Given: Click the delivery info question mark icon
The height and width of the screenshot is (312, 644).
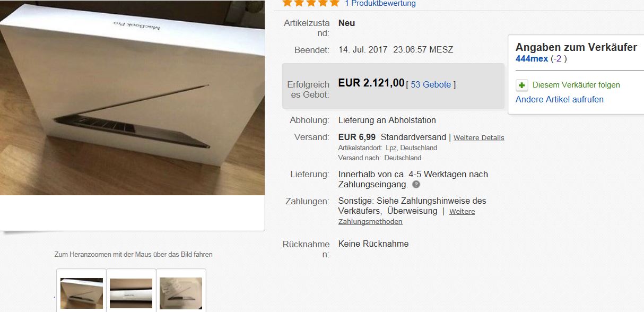Looking at the screenshot, I should click(416, 185).
